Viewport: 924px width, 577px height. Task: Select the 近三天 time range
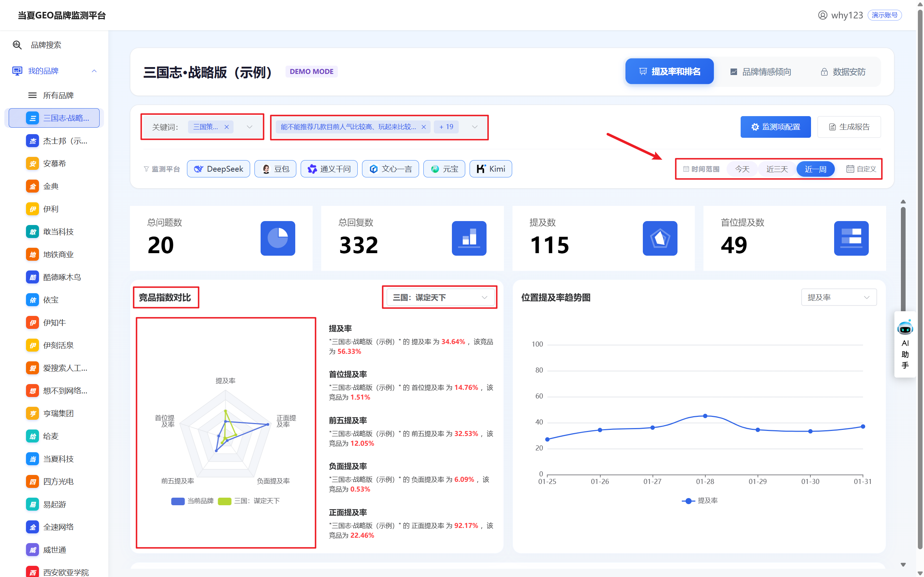tap(777, 169)
